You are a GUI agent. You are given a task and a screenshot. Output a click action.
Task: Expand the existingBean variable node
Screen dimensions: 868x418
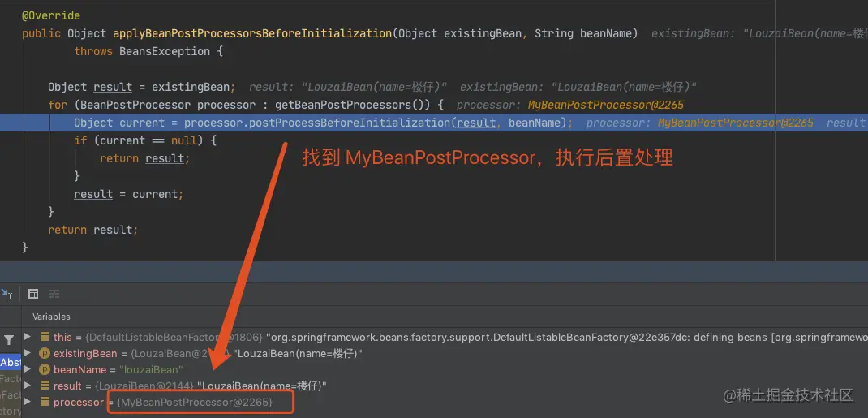(x=28, y=353)
